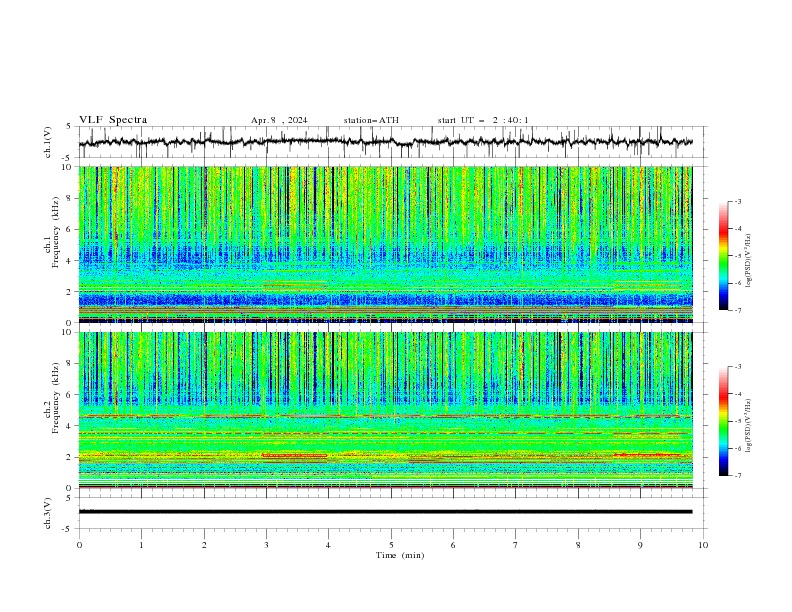Click the ch.2 'Frequency (kHz)' axis label

(56, 398)
